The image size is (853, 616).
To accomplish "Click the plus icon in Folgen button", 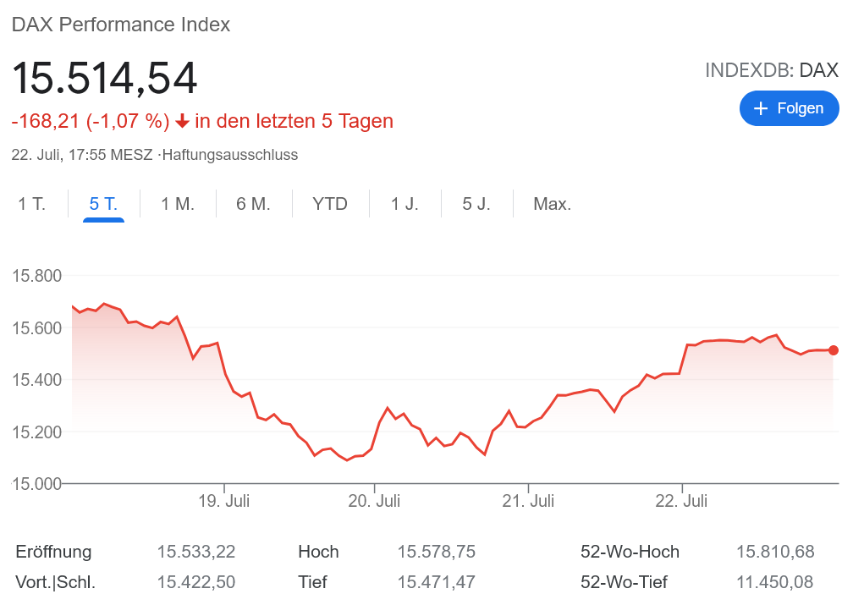I will click(x=760, y=108).
